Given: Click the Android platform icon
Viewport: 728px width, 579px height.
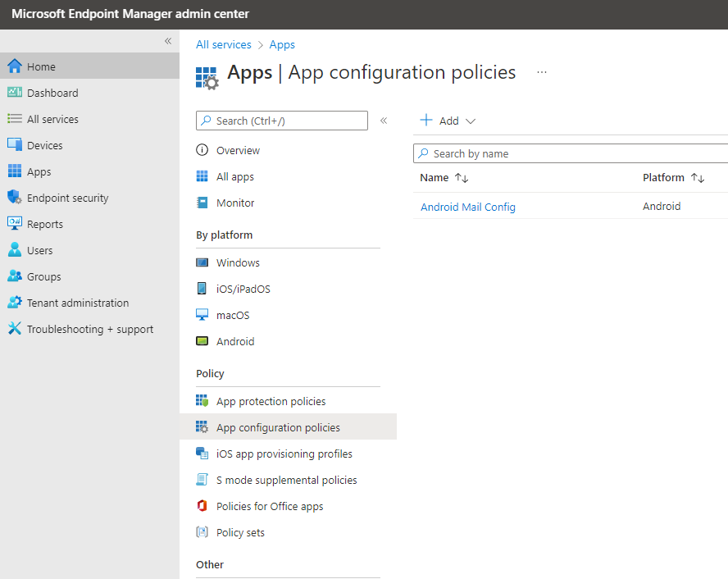Looking at the screenshot, I should click(202, 341).
